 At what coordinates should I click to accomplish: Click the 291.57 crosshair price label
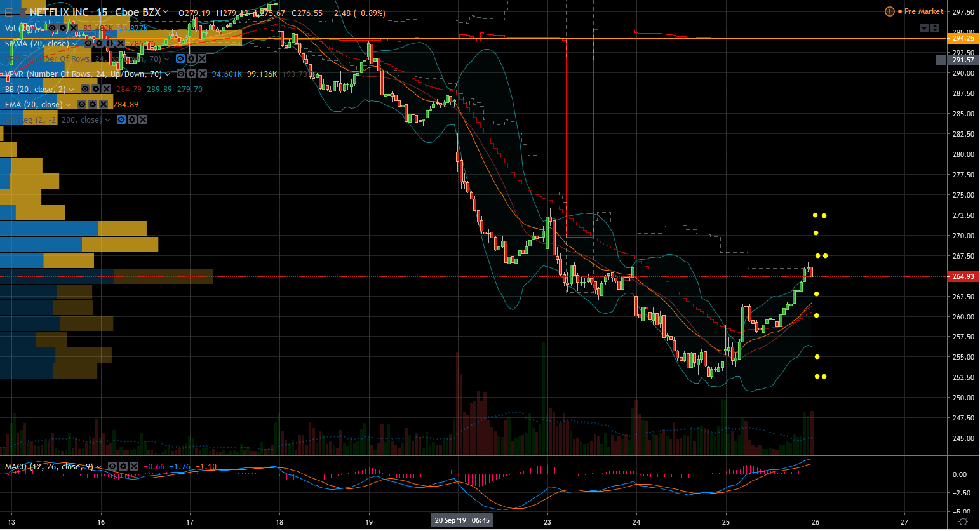[963, 60]
